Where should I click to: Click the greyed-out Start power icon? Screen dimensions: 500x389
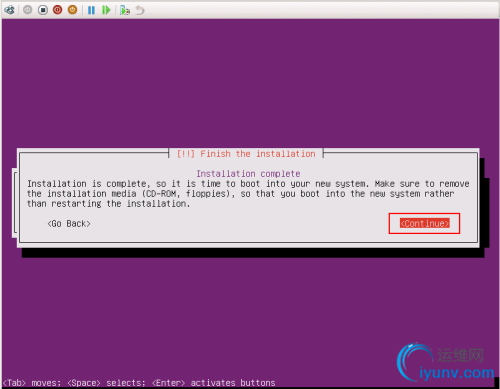(28, 10)
